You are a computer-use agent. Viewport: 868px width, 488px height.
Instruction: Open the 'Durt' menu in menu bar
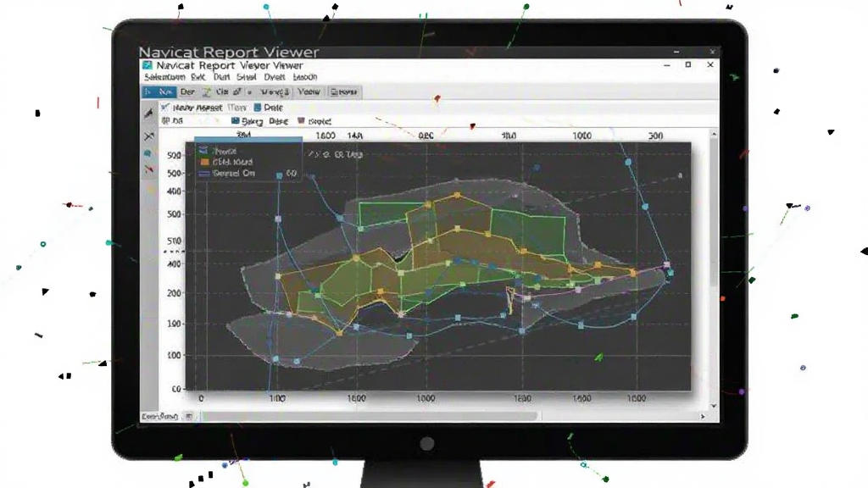click(x=221, y=77)
